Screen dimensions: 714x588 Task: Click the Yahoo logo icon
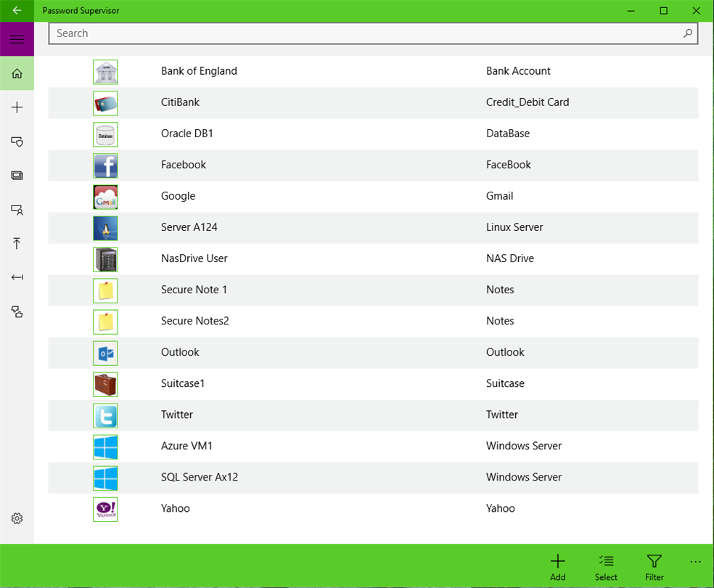[x=105, y=510]
